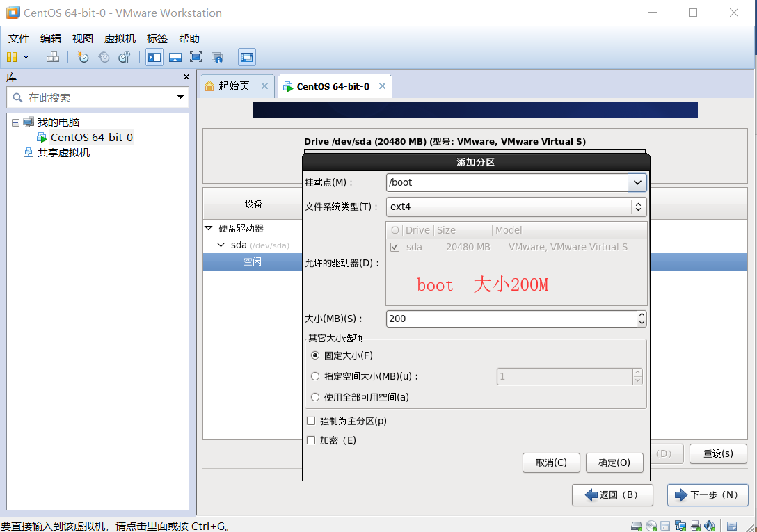Open the 视图 menu
The height and width of the screenshot is (532, 757).
[x=83, y=39]
